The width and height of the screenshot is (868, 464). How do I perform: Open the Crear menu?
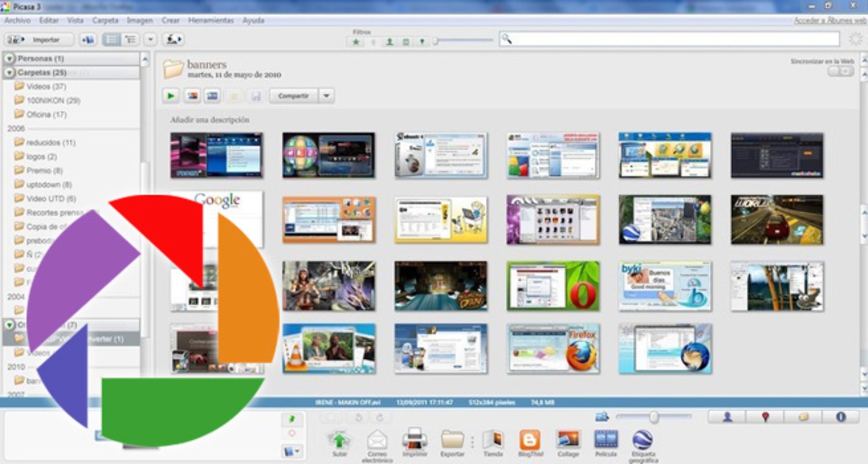(170, 20)
